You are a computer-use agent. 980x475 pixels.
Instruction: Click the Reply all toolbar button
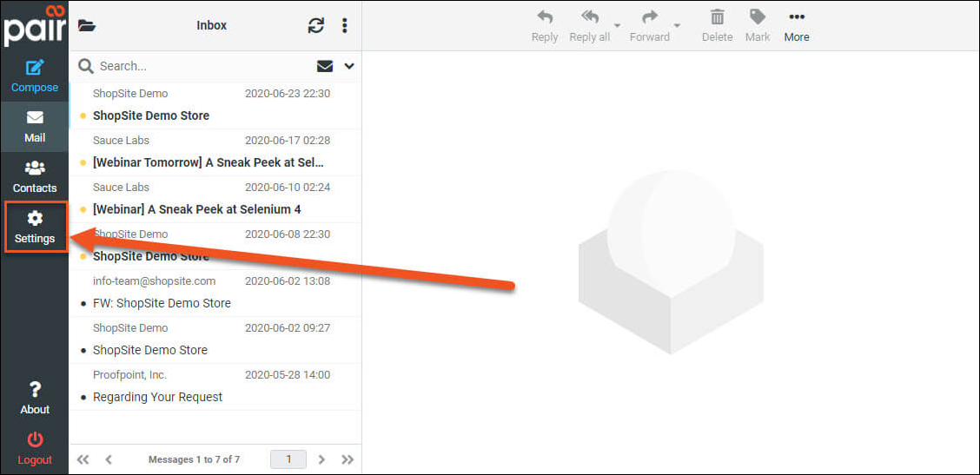[x=589, y=26]
